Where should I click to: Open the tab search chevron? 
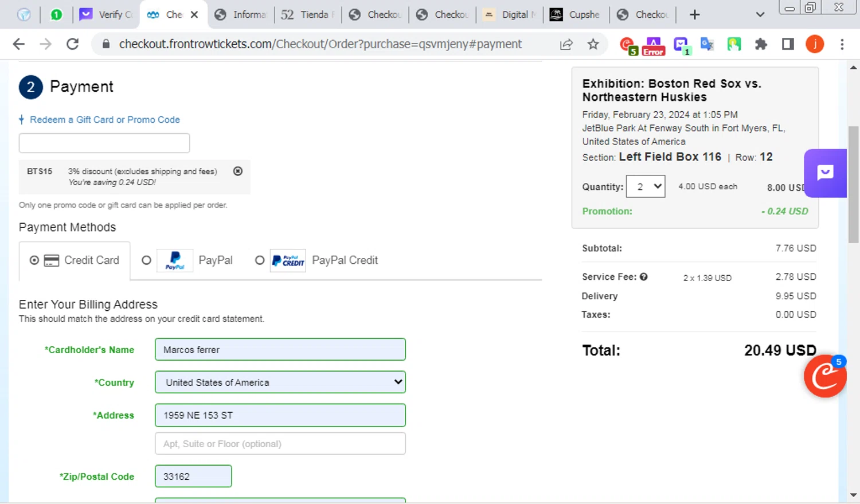pos(760,14)
